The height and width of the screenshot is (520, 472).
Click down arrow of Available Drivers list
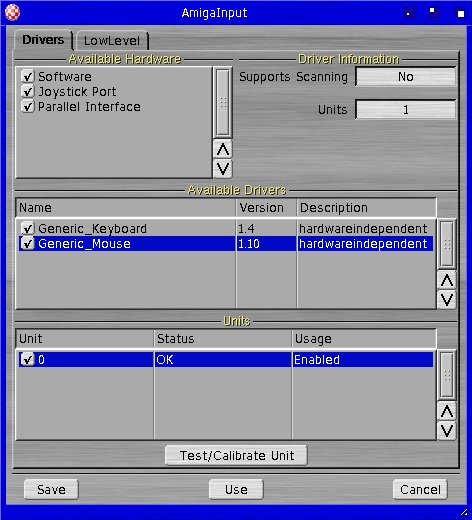click(447, 299)
